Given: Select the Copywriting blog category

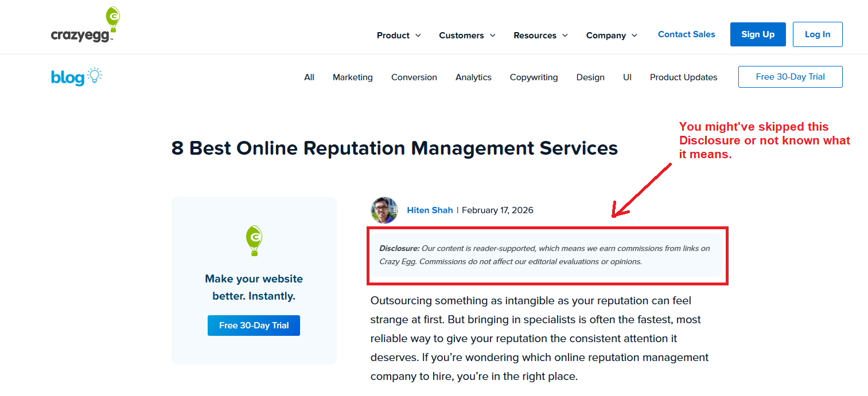Looking at the screenshot, I should pyautogui.click(x=534, y=77).
